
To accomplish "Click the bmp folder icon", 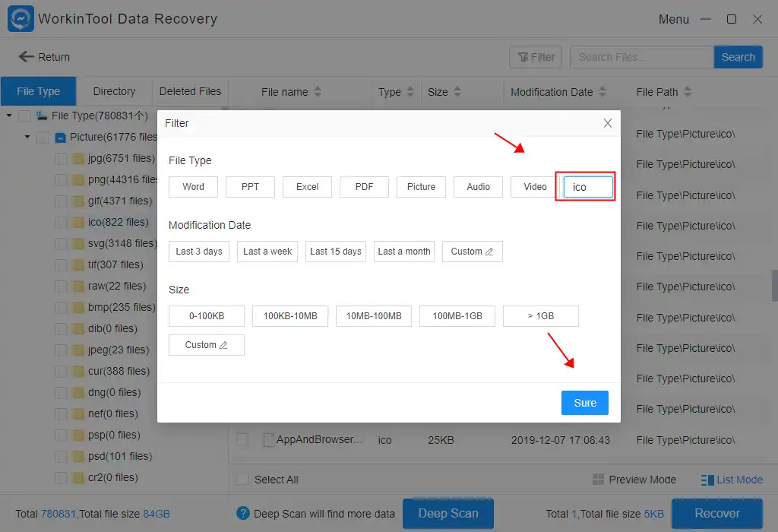I will (78, 308).
